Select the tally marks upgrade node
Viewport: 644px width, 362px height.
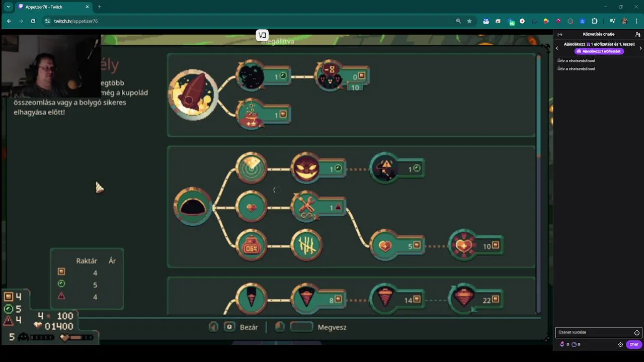tap(306, 245)
